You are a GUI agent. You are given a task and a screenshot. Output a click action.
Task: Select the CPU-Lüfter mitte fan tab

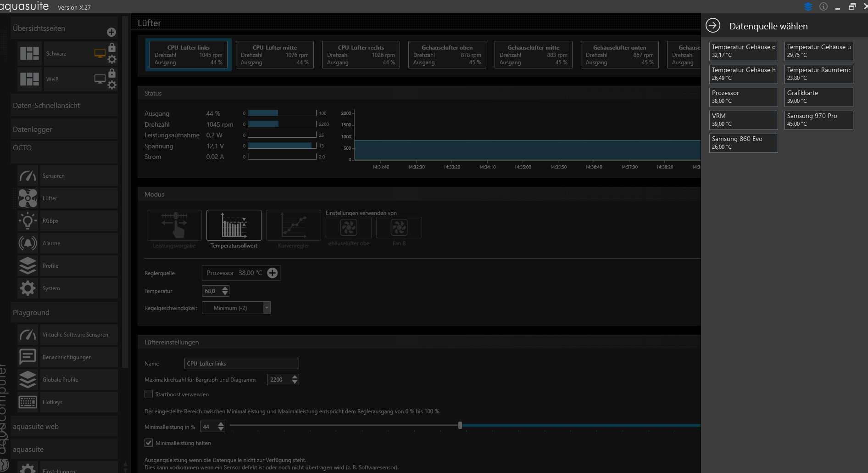274,55
